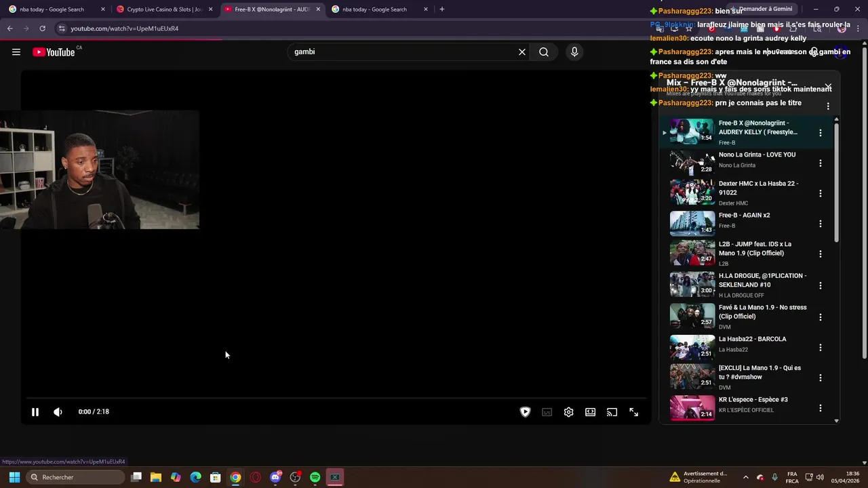Open options for LOVE YOU item
The height and width of the screenshot is (488, 868).
[x=820, y=163]
